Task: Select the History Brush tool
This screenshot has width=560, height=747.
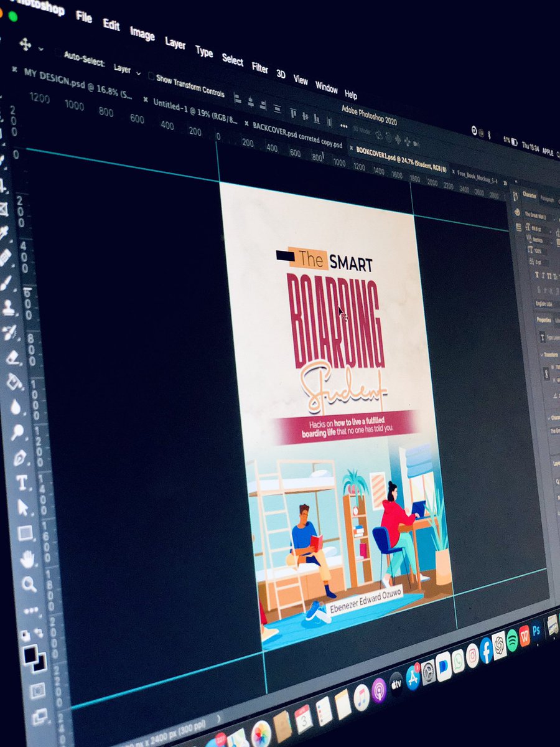Action: (9, 332)
